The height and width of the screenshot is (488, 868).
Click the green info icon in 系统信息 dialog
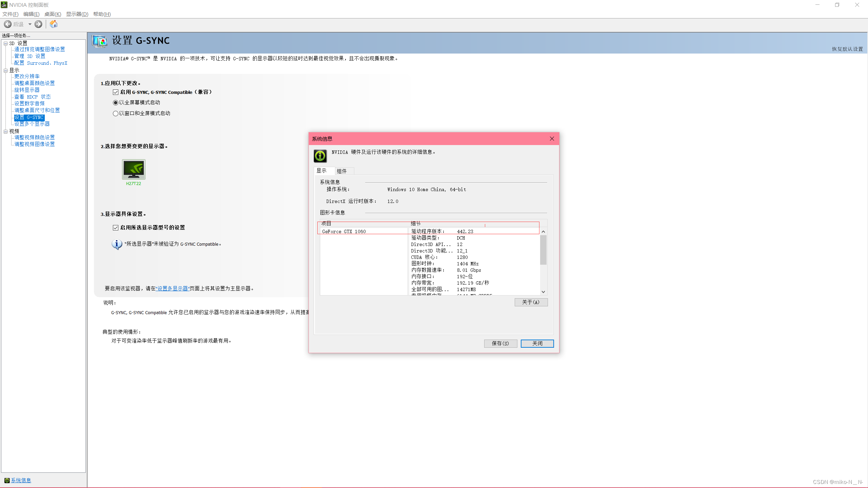320,156
